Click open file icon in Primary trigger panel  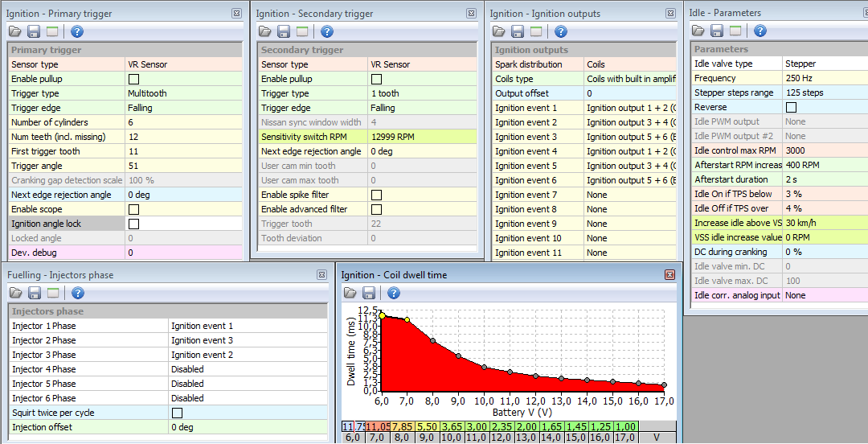click(15, 31)
